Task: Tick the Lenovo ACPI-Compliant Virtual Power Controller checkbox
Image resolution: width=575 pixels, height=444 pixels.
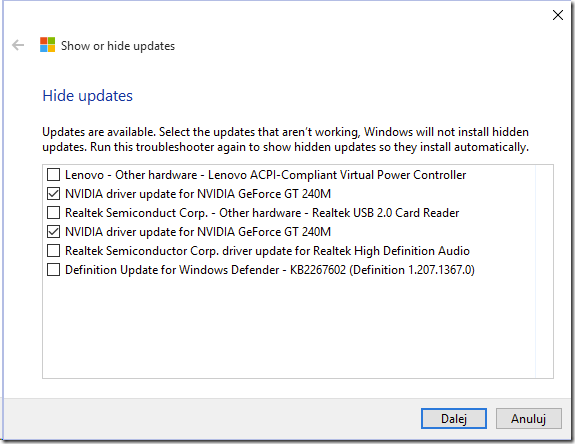Action: (54, 175)
